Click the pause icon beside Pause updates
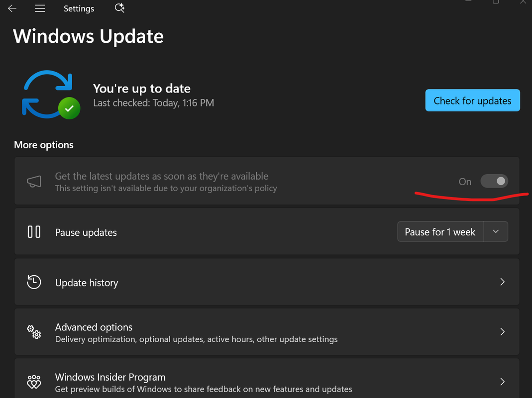The width and height of the screenshot is (532, 398). (34, 232)
